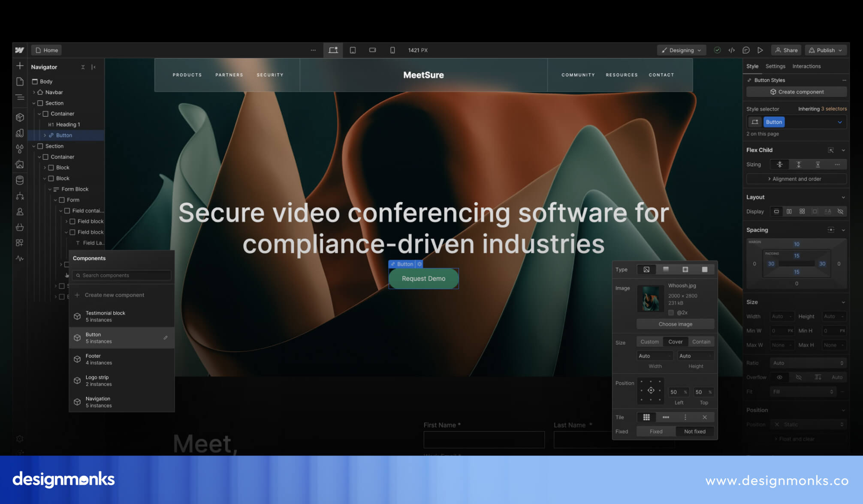Select Contain sizing for the background image
863x504 pixels.
tap(701, 342)
